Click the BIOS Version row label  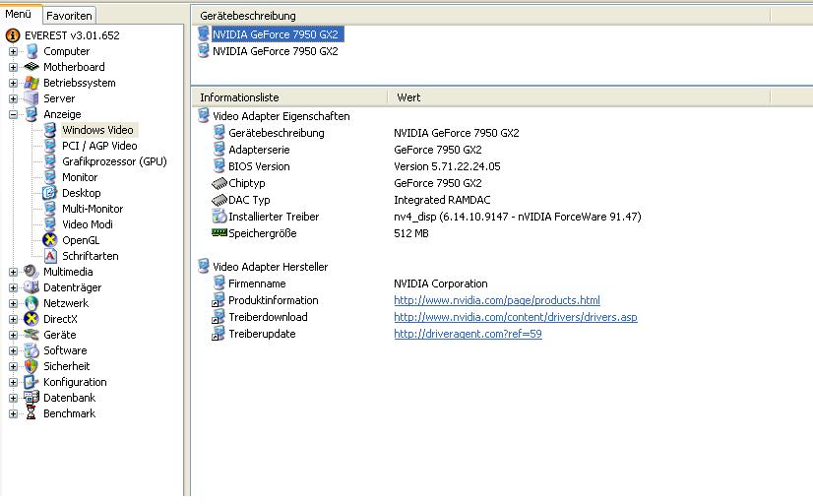259,166
